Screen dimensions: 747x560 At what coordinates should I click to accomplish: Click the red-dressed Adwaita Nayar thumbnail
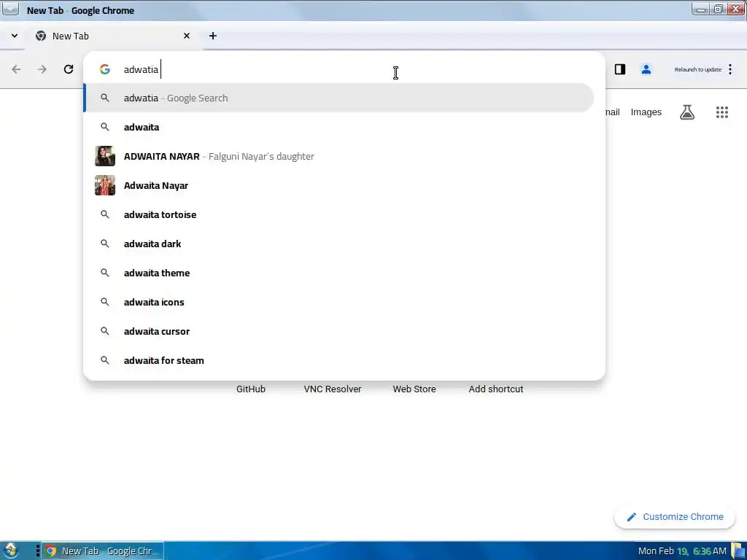tap(105, 185)
